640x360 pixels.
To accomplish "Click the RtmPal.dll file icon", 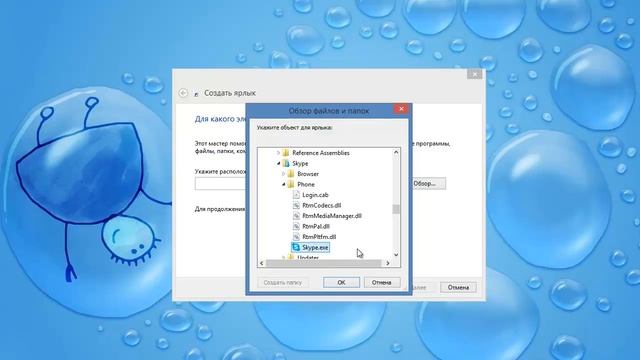I will pyautogui.click(x=296, y=226).
